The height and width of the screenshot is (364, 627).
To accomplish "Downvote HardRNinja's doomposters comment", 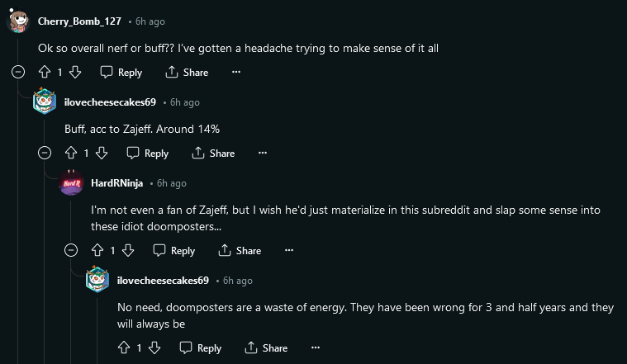I will click(x=128, y=251).
